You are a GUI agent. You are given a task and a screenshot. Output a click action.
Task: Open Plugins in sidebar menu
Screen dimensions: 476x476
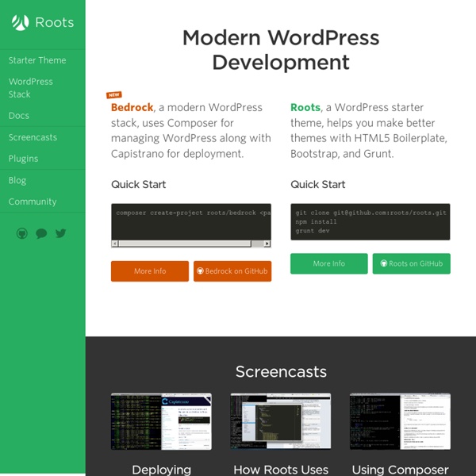pos(23,159)
